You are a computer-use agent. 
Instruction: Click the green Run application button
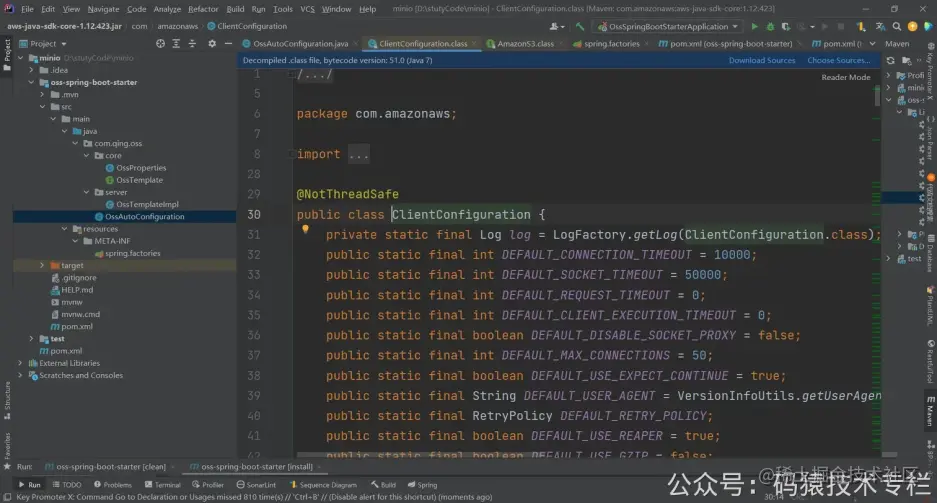754,26
